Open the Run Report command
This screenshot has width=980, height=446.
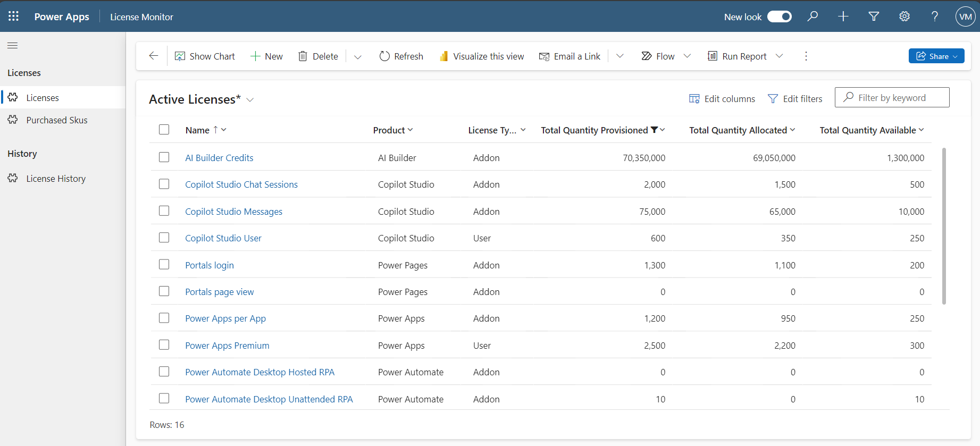(737, 56)
